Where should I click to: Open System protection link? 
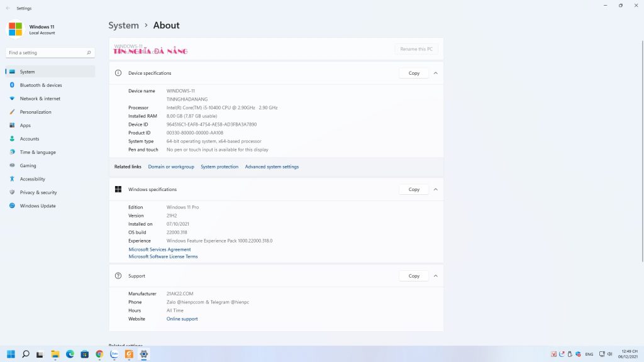[x=219, y=167]
